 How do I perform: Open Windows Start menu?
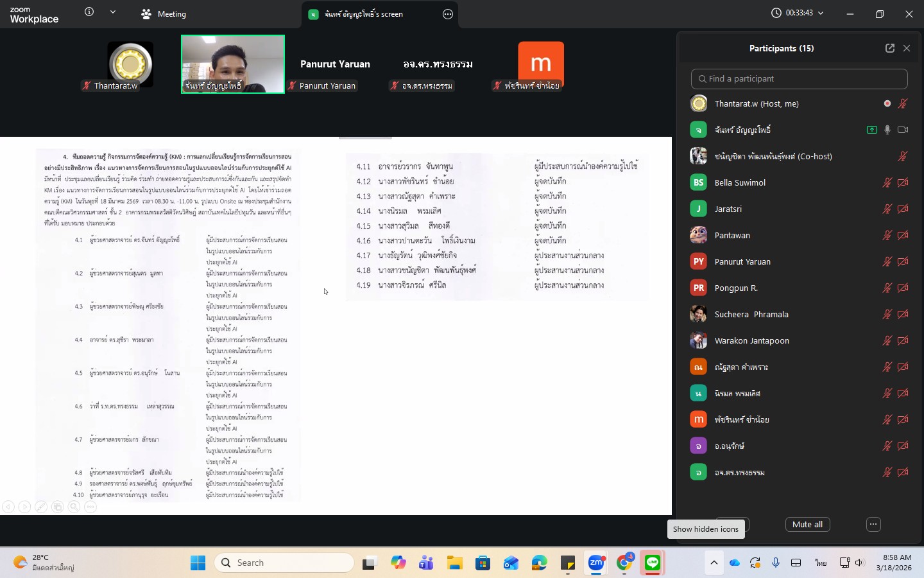click(198, 563)
